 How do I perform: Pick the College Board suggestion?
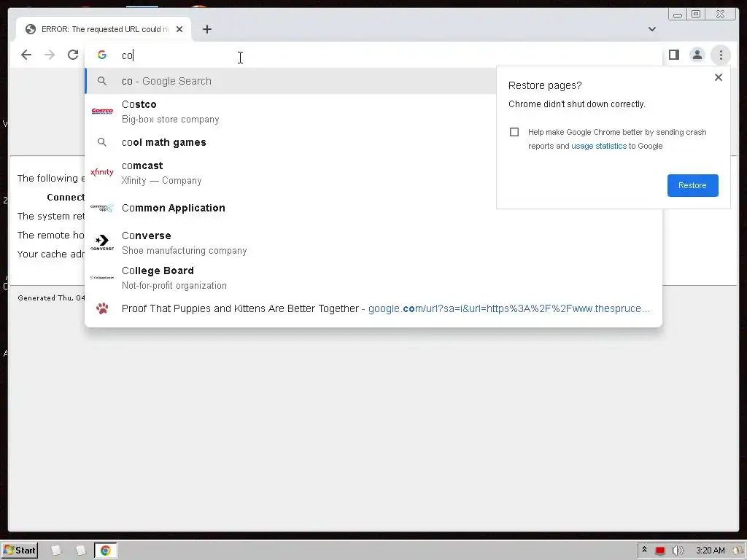click(x=373, y=278)
